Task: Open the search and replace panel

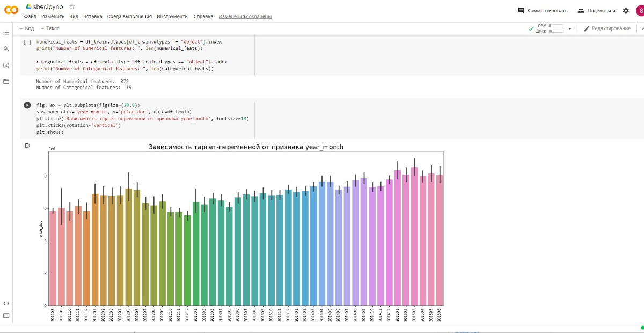Action: click(6, 49)
